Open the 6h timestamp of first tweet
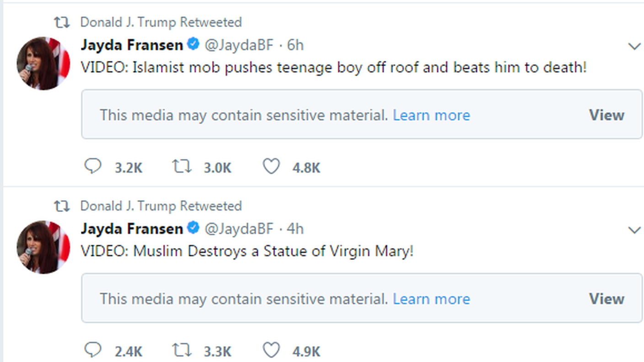Viewport: 644px width, 362px height. point(295,45)
